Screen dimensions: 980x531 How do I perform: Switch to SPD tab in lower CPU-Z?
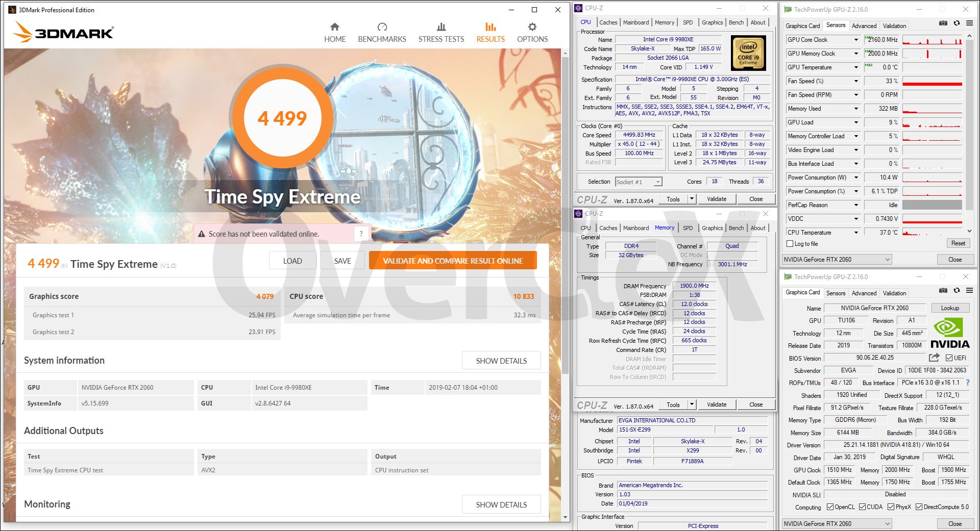tap(688, 228)
